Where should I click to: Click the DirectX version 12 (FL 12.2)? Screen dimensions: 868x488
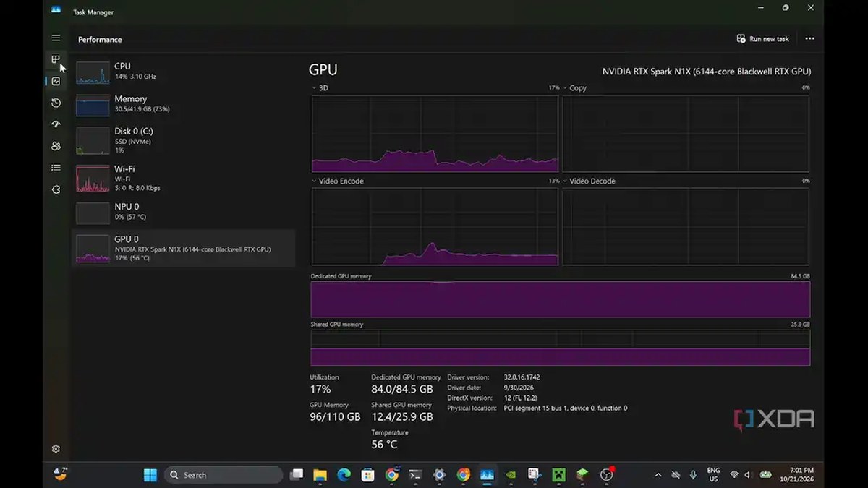[x=522, y=398]
